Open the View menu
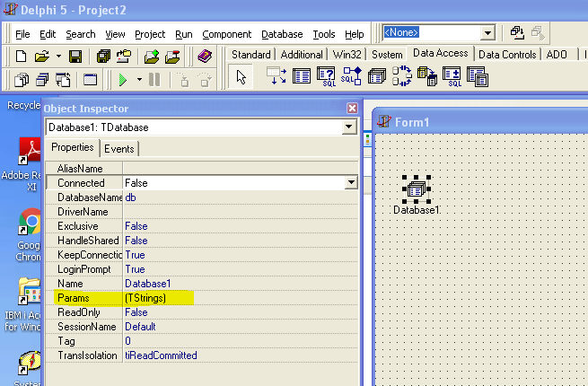Viewport: 588px width, 386px height. [115, 34]
